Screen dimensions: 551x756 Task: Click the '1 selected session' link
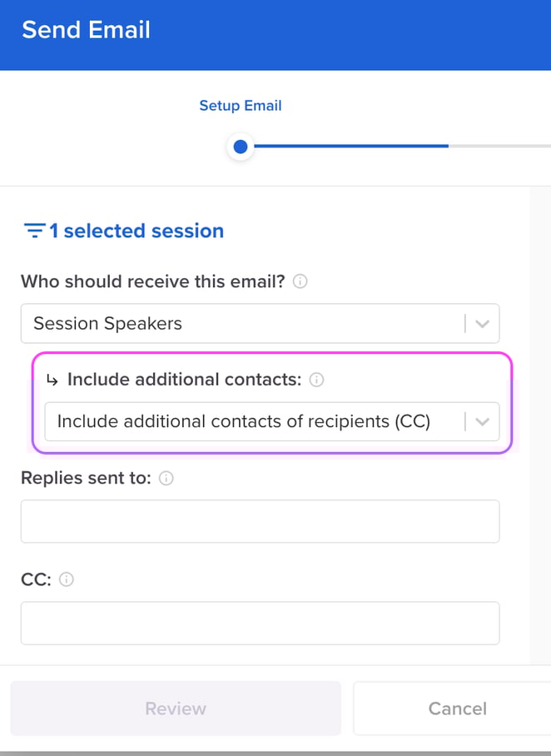pos(135,231)
